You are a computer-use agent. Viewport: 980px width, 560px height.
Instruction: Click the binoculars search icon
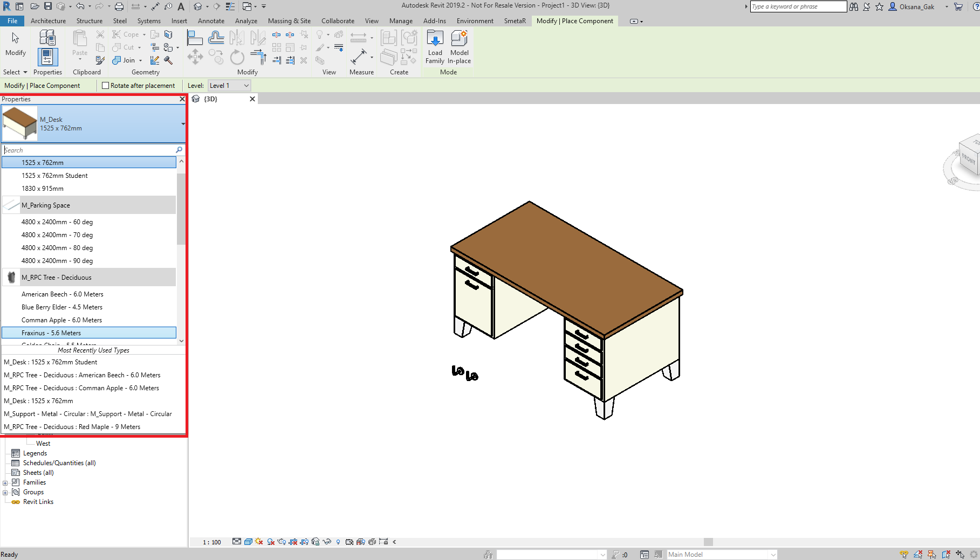tap(854, 6)
